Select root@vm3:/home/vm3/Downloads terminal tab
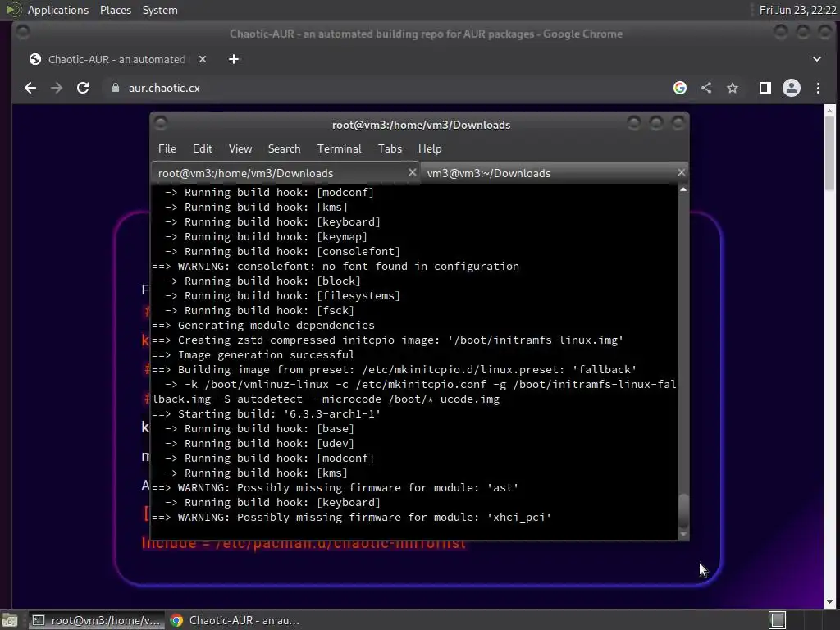Screen dimensions: 840x630 [x=285, y=173]
